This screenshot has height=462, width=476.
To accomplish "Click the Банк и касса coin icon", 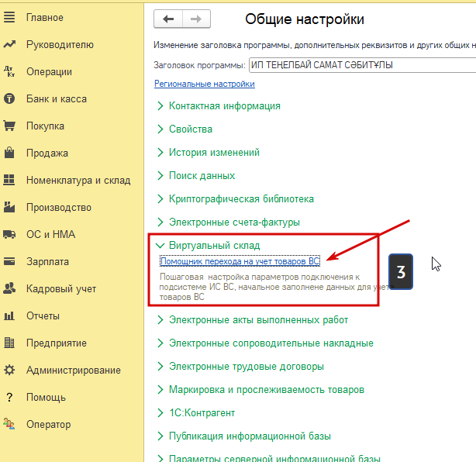I will tap(9, 98).
